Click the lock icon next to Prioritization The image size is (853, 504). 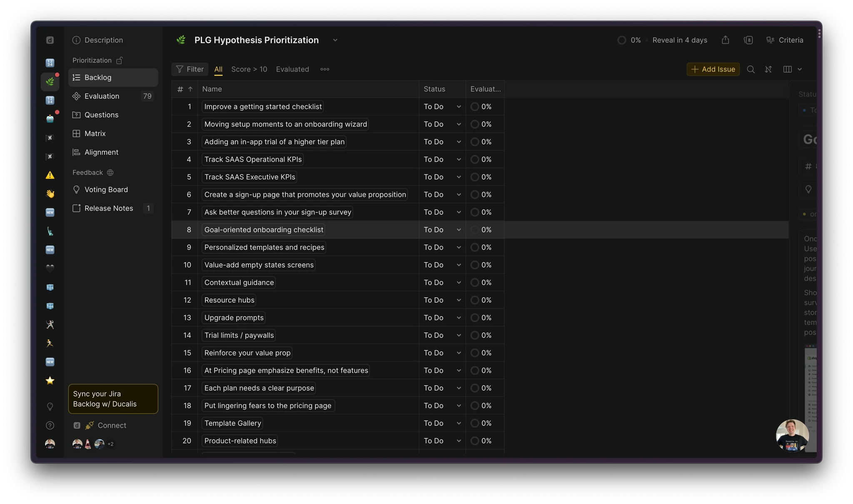(120, 60)
